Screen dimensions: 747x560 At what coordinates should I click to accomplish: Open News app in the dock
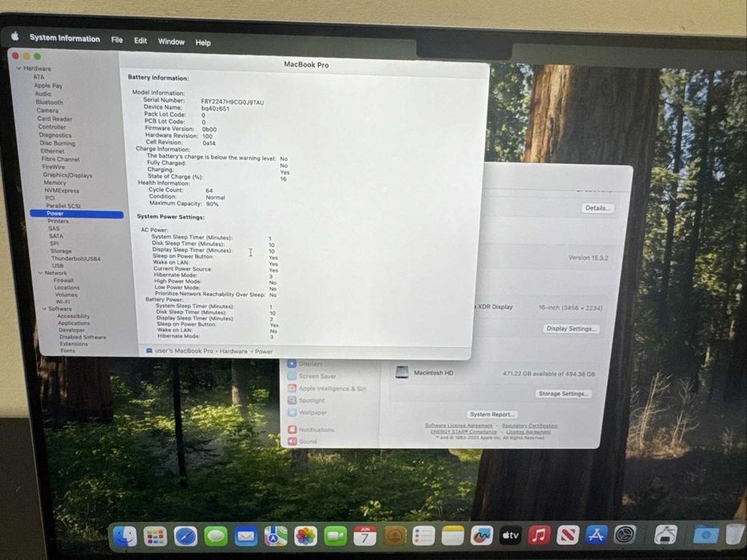(x=568, y=535)
